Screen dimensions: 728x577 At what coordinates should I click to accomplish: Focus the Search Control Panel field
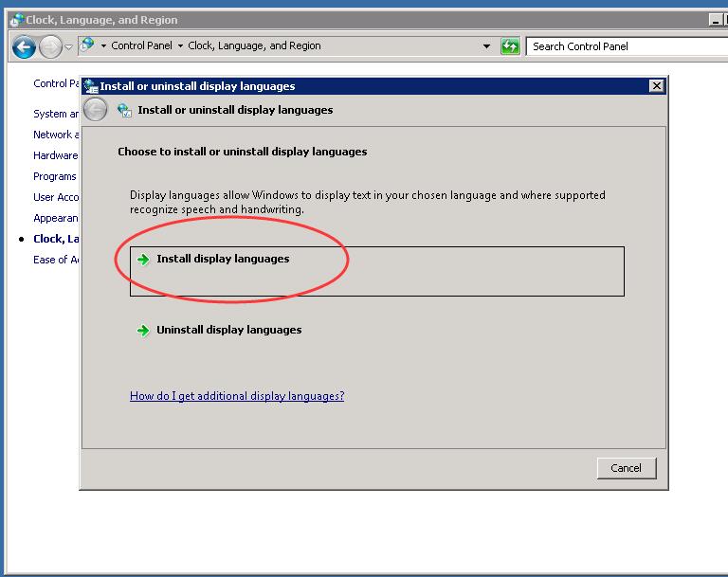[x=626, y=46]
